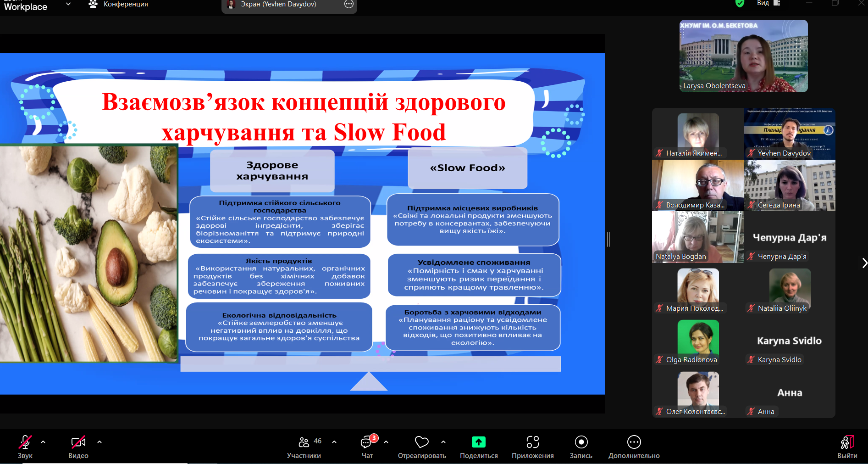Screen dimensions: 868x464
Task: Click the divider handle beside shared screen
Action: pyautogui.click(x=608, y=239)
